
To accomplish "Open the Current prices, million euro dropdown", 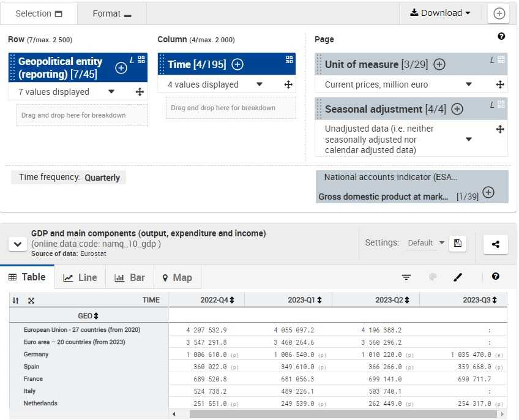I will coord(469,84).
